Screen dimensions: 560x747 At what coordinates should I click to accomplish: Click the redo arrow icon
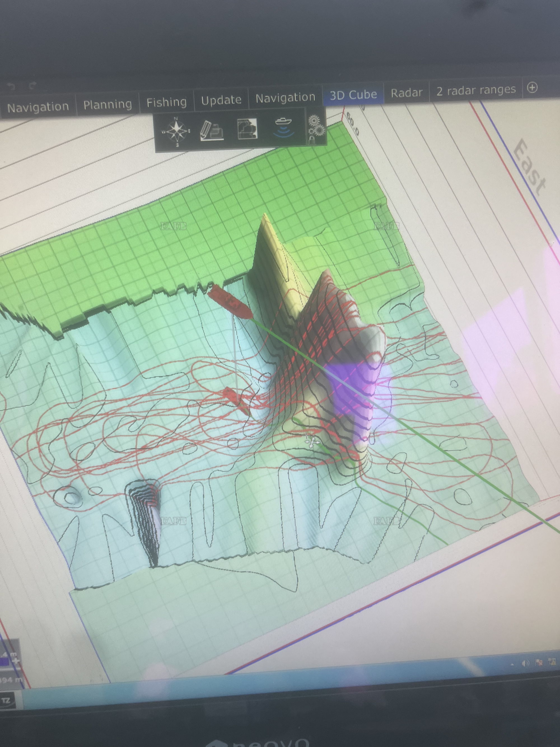tap(32, 86)
